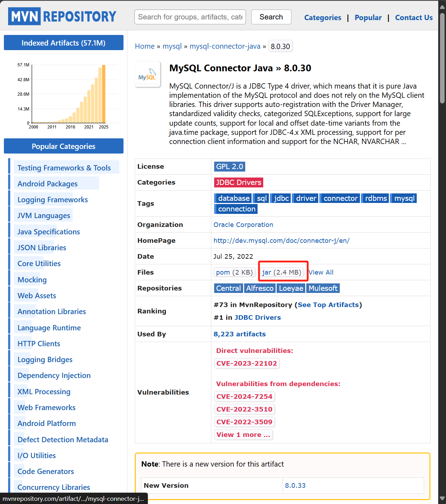446x504 pixels.
Task: Open the 8,223 artifacts usage link
Action: click(240, 334)
